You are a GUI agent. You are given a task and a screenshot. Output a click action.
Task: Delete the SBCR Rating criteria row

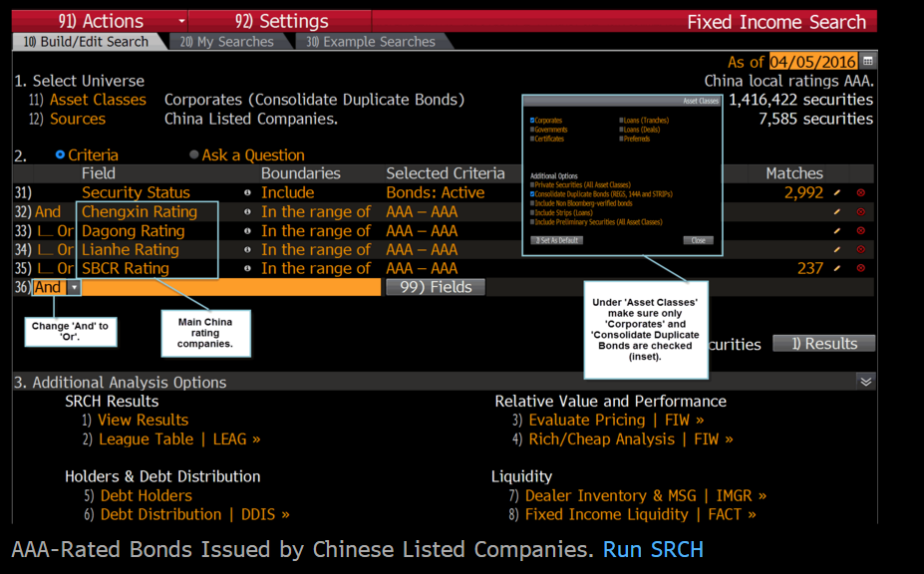(861, 268)
